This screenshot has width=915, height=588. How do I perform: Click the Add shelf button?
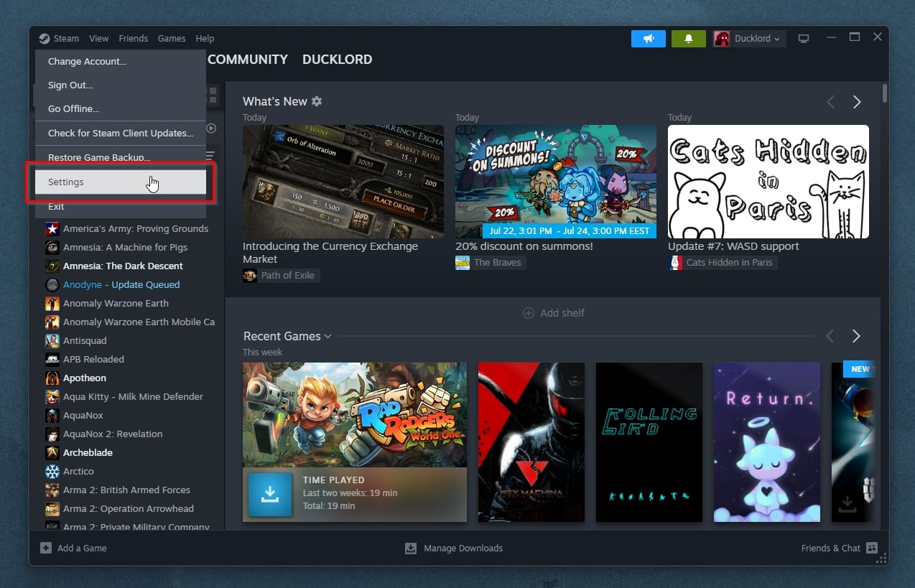tap(553, 313)
